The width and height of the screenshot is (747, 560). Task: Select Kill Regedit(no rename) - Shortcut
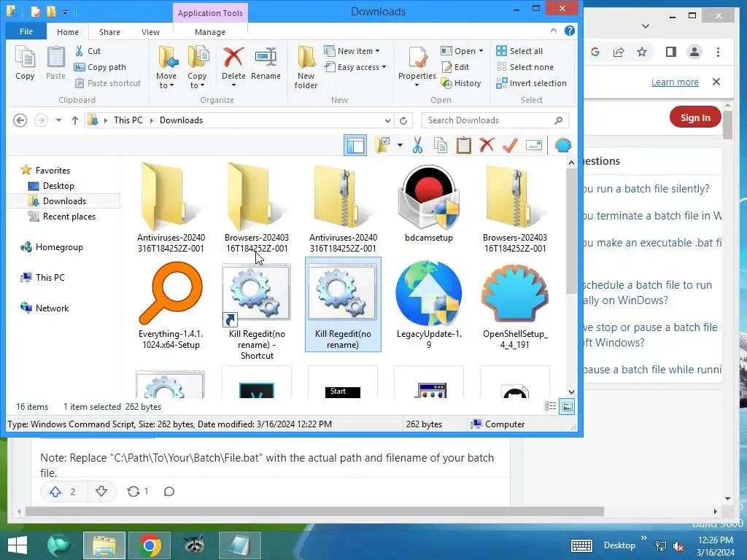coord(257,311)
